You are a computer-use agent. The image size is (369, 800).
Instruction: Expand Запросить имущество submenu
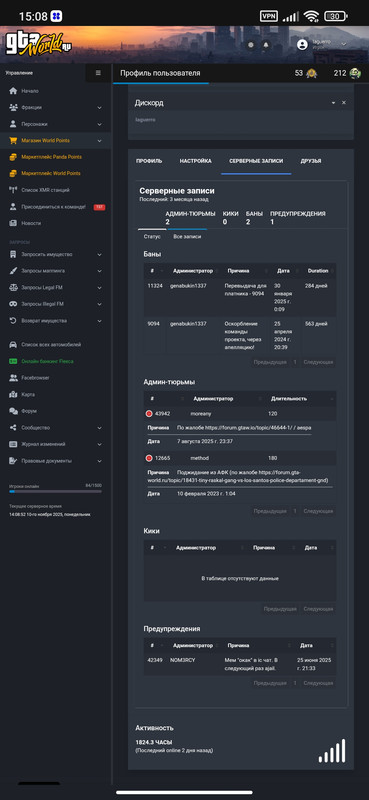click(x=100, y=254)
